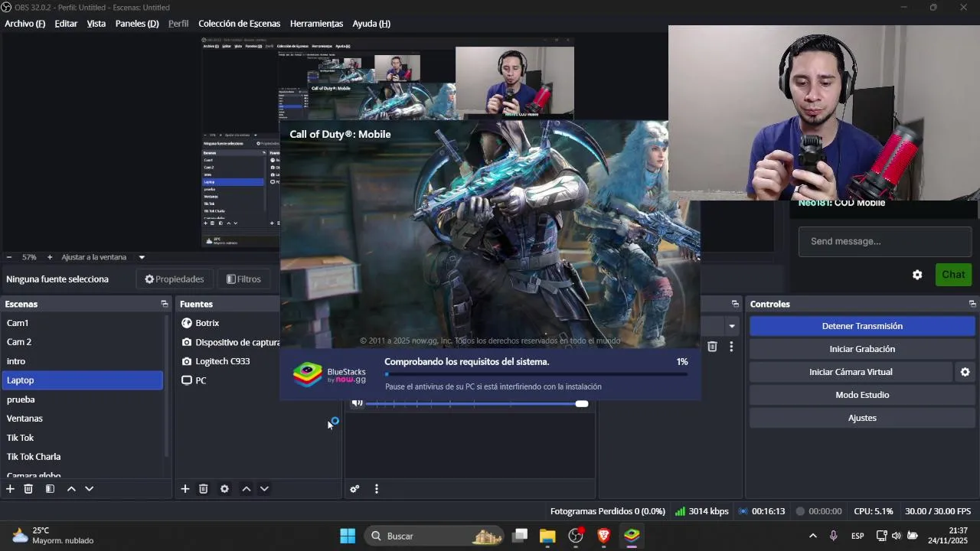
Task: Add a new scene with plus icon
Action: (10, 489)
